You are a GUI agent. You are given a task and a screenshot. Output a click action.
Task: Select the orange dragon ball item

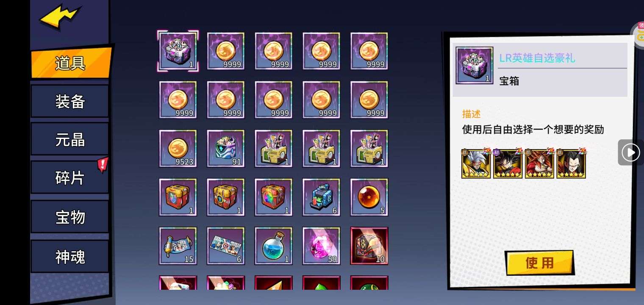point(369,197)
